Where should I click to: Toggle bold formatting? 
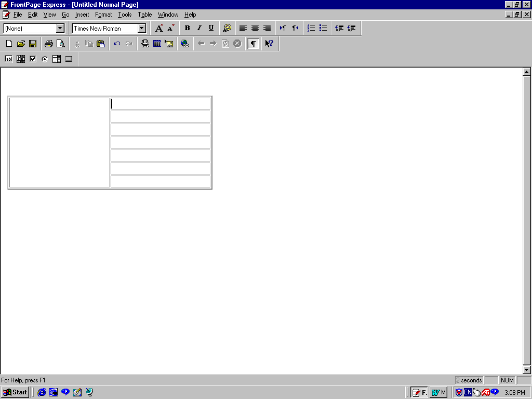pyautogui.click(x=187, y=28)
